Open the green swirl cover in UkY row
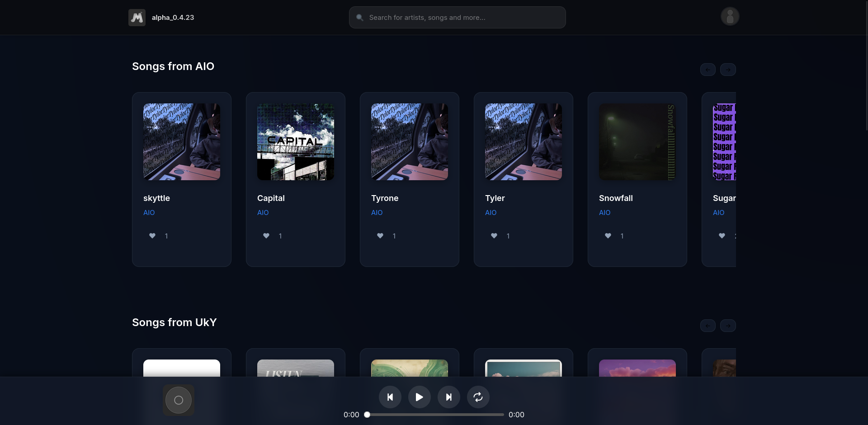Screen dimensions: 868x425 [x=410, y=368]
